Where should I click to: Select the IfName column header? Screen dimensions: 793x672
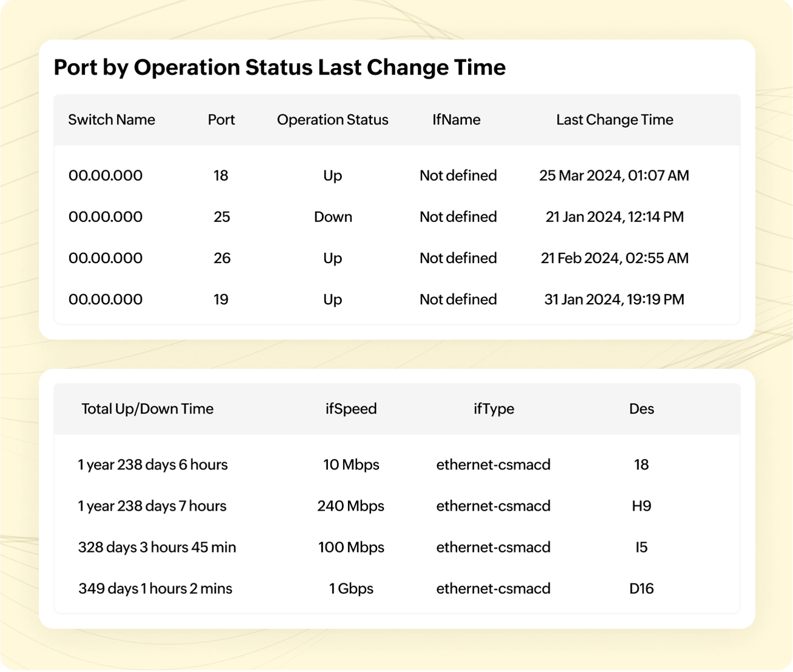(457, 119)
